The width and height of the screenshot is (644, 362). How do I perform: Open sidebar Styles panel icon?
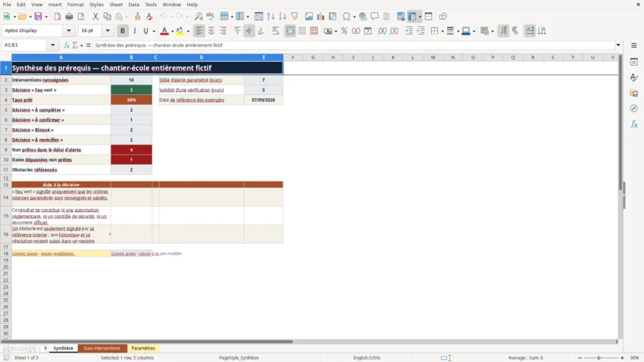pyautogui.click(x=634, y=77)
